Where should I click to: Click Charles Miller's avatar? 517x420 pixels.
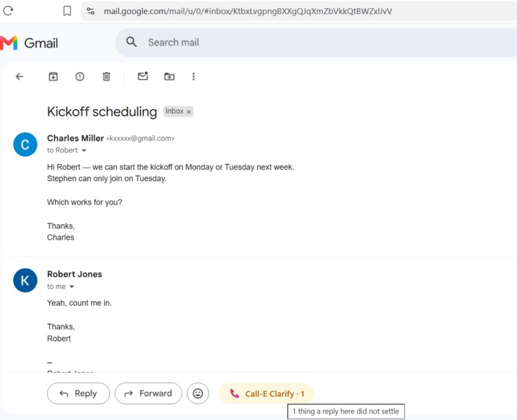pyautogui.click(x=25, y=144)
